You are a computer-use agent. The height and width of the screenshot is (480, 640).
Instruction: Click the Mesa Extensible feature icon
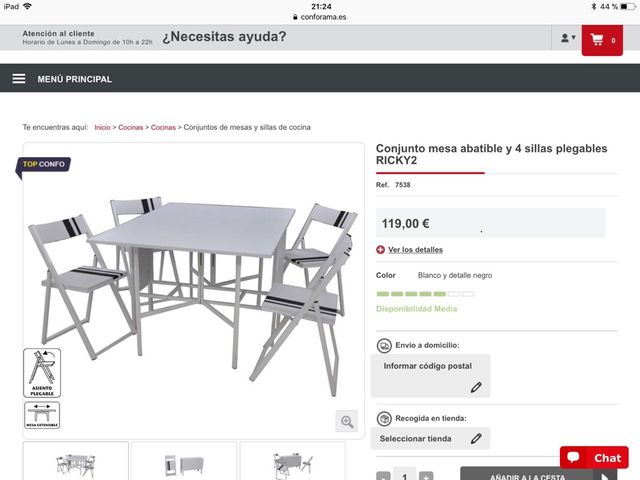pyautogui.click(x=42, y=415)
